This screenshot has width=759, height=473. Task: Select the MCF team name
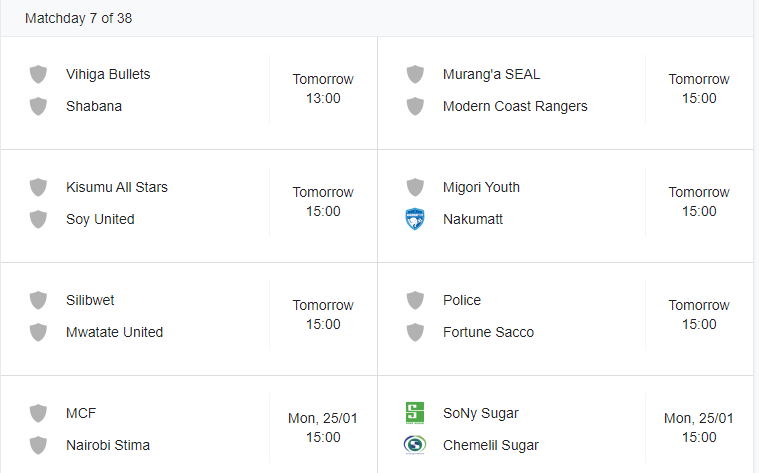click(81, 413)
